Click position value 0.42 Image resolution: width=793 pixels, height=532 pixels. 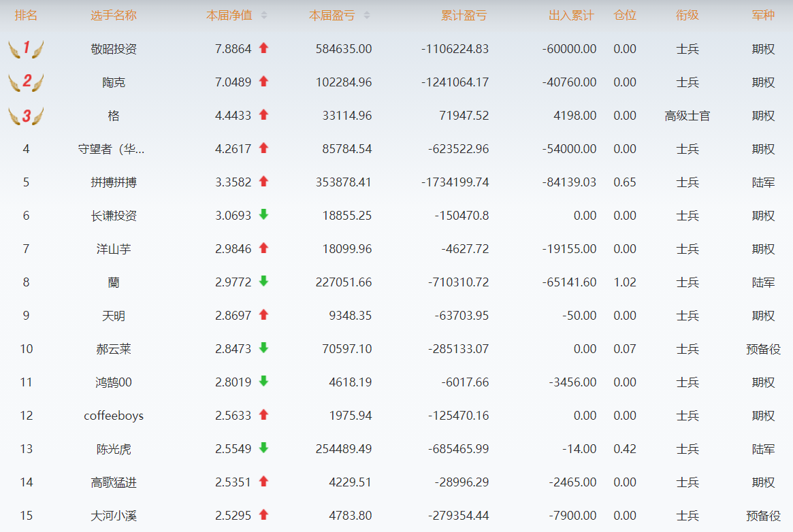coord(625,449)
